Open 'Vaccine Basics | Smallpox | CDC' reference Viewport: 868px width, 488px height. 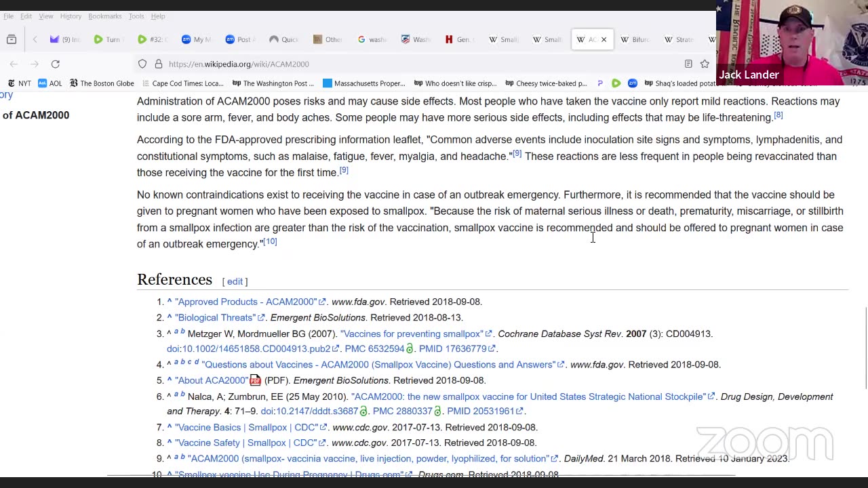(x=251, y=427)
